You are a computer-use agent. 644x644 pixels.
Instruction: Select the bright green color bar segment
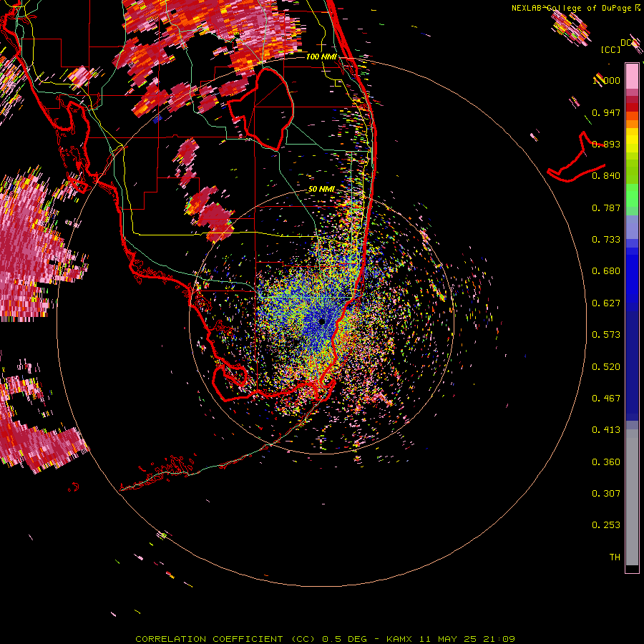coord(632,195)
